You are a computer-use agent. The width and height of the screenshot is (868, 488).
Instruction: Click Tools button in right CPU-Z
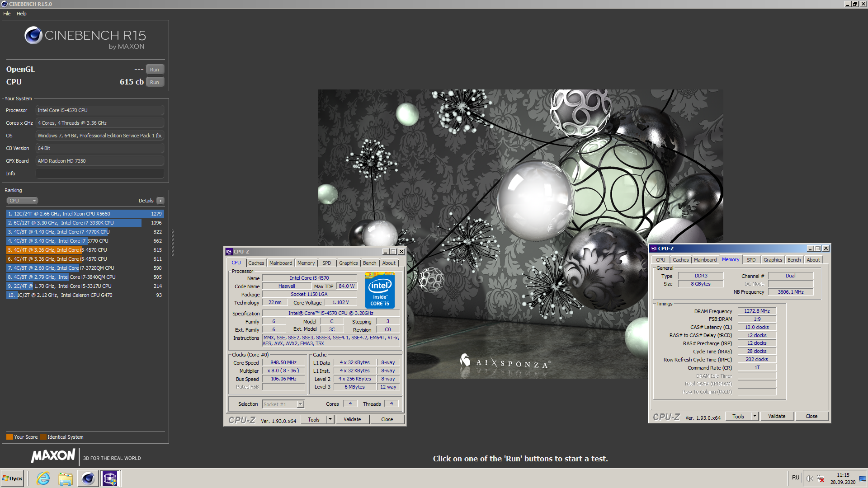pos(738,417)
